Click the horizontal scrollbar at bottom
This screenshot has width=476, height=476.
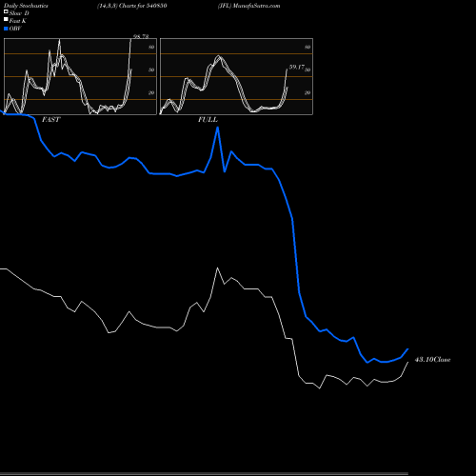pyautogui.click(x=204, y=474)
